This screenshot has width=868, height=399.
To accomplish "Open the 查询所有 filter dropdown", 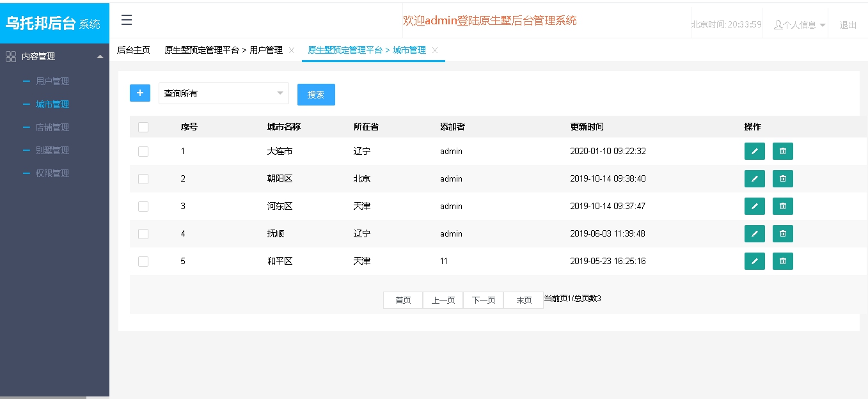I will 224,93.
